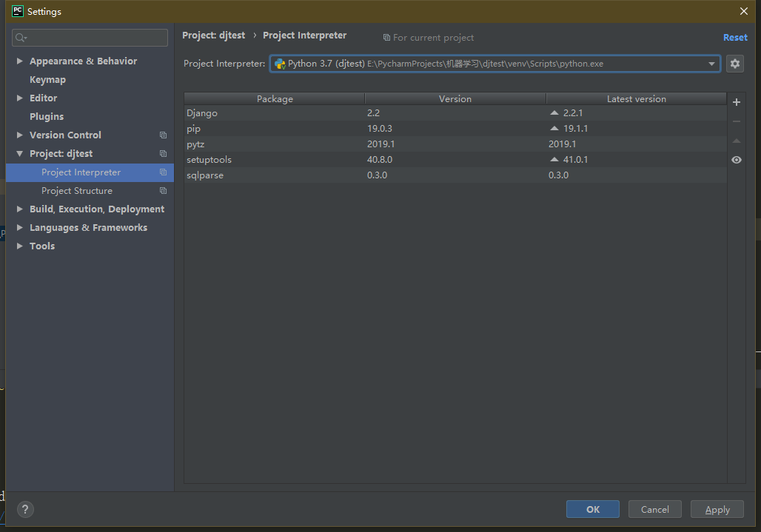This screenshot has height=532, width=761.
Task: Select the pip package row
Action: (x=455, y=129)
